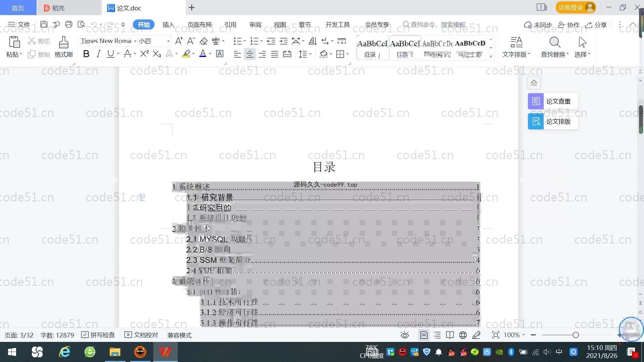Open the Review ribbon tab
This screenshot has height=362, width=644.
point(255,24)
